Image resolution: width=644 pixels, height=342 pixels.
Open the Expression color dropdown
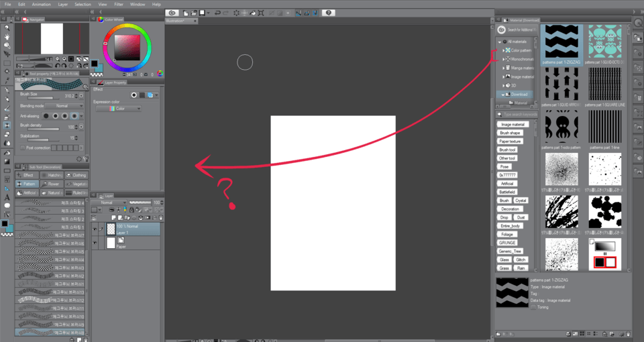pos(118,109)
